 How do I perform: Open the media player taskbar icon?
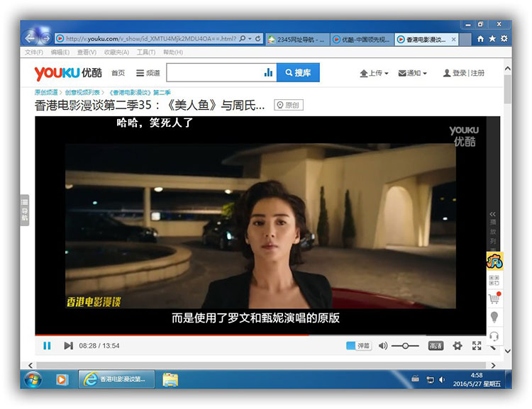(62, 379)
